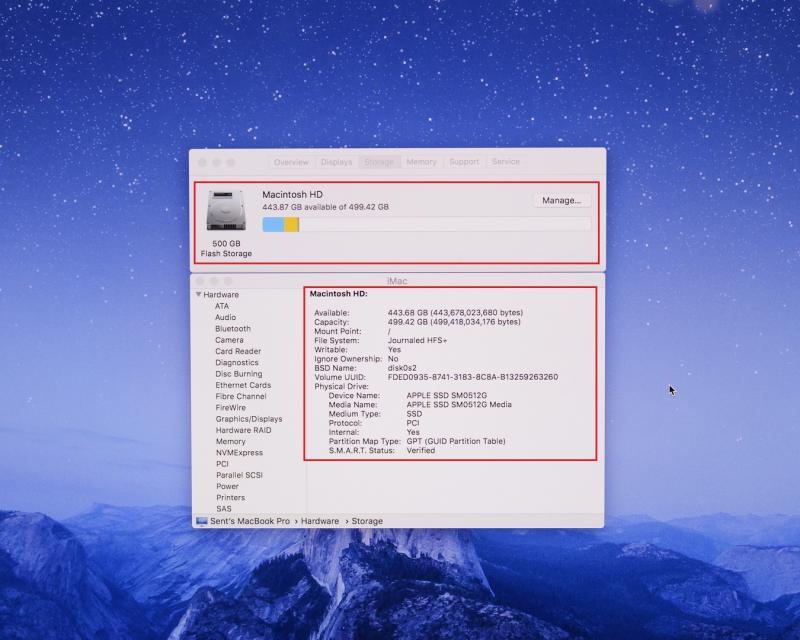Select NVMExpress in the sidebar

click(239, 453)
